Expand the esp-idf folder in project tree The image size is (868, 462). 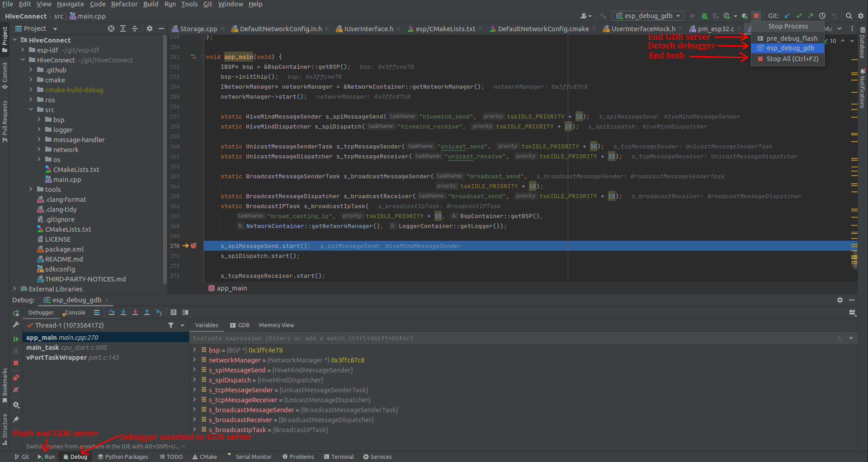coord(23,50)
